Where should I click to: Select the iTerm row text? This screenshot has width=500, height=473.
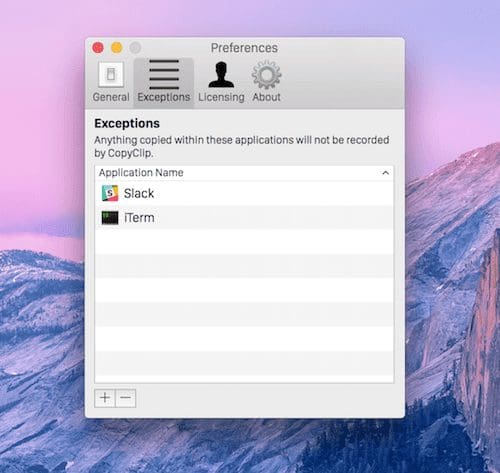(139, 218)
